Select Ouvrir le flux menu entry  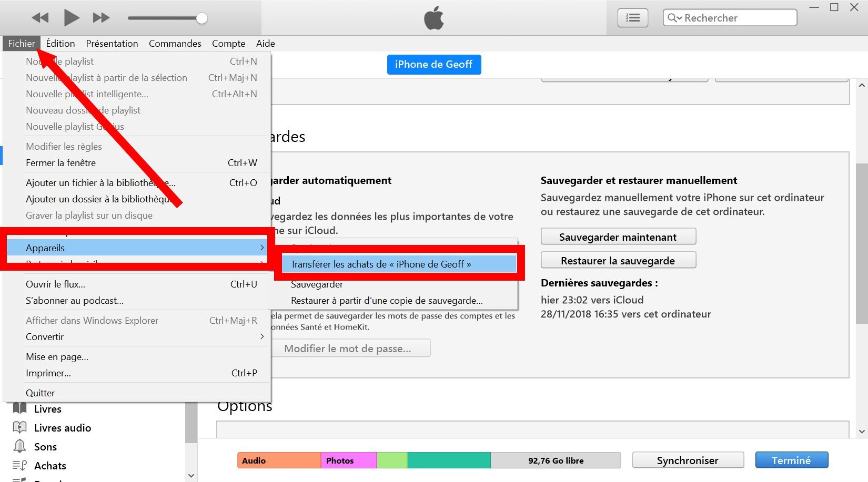pyautogui.click(x=138, y=284)
